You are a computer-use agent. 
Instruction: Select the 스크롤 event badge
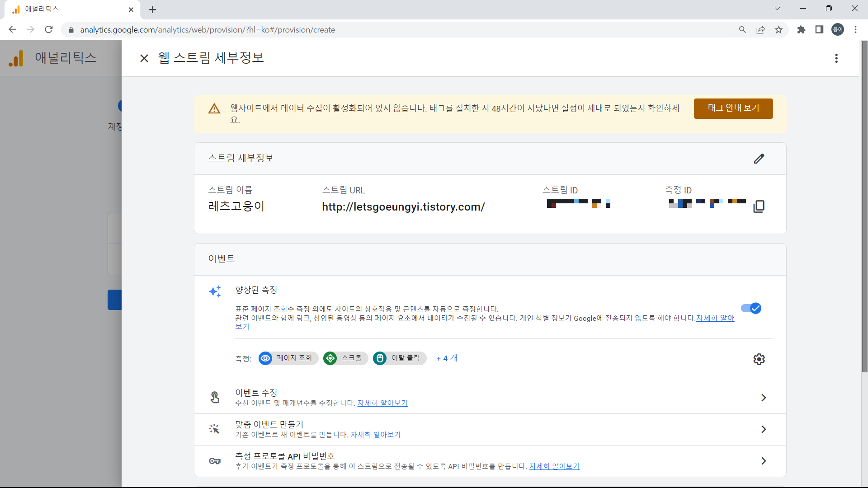(345, 358)
